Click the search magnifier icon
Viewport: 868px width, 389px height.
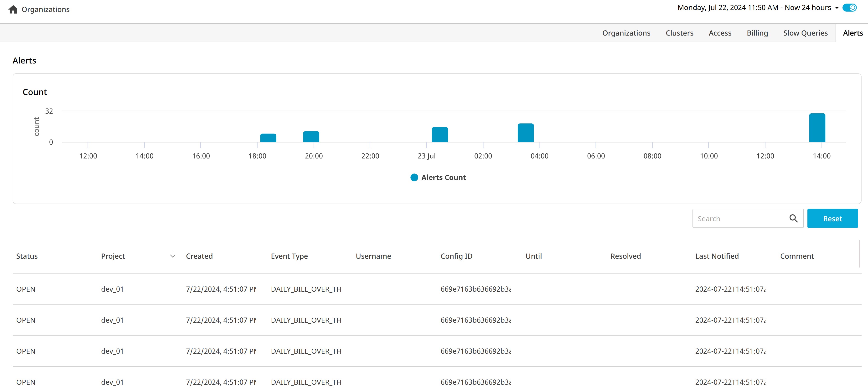[x=793, y=218]
